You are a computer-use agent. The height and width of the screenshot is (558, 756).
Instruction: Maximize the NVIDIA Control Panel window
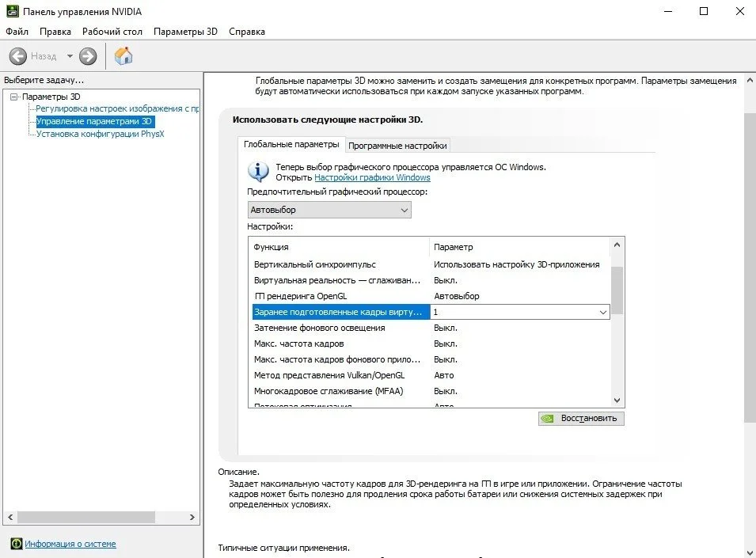tap(704, 11)
